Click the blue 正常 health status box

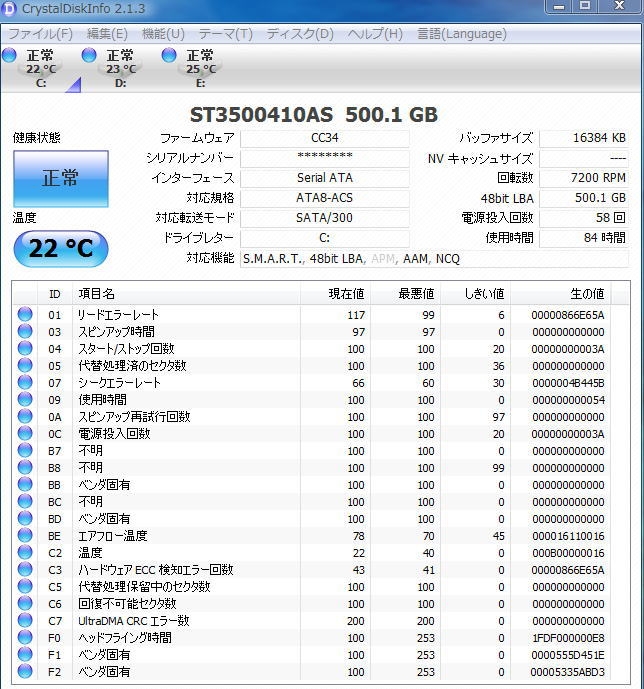[61, 178]
